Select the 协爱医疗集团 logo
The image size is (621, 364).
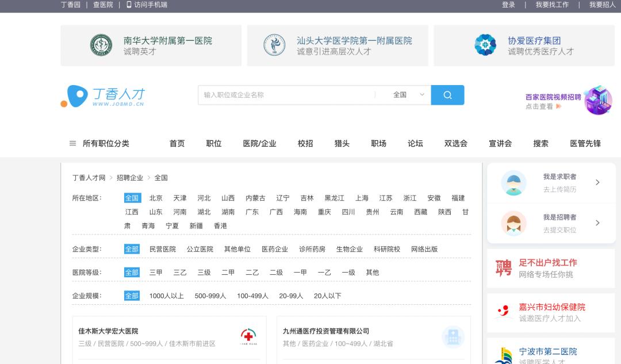click(485, 45)
